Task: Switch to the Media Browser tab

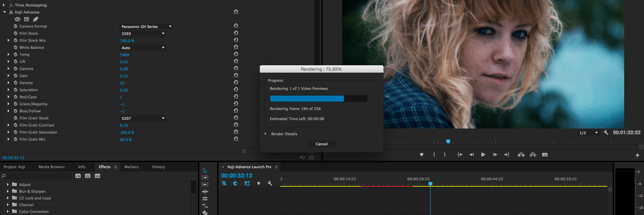Action: (51, 167)
